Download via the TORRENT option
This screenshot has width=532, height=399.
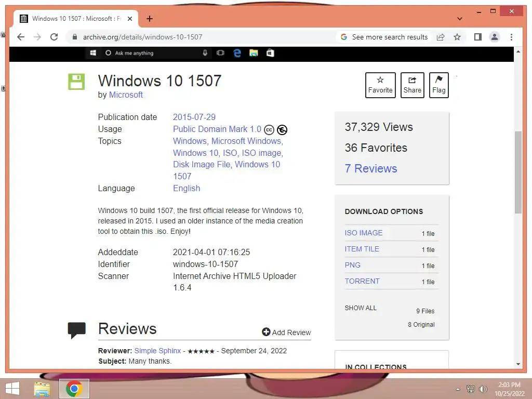coord(362,281)
